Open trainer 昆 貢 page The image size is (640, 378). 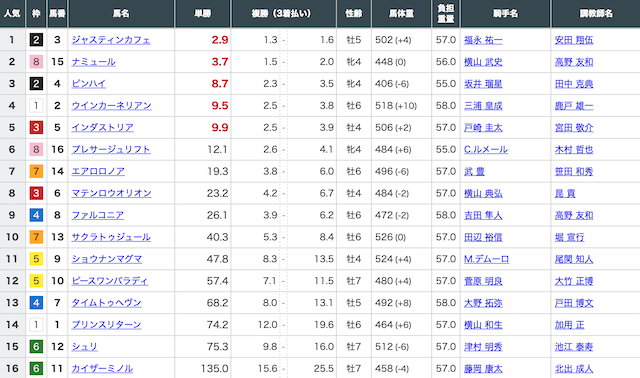pos(565,193)
